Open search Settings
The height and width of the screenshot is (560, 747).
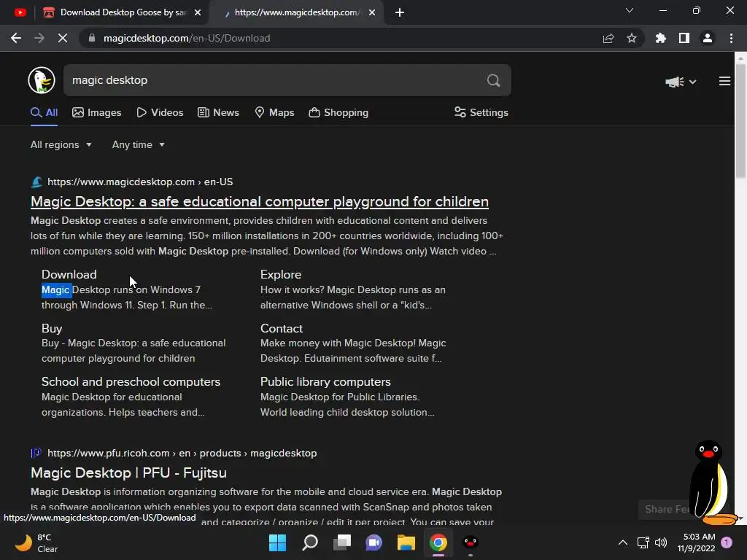[x=481, y=113]
